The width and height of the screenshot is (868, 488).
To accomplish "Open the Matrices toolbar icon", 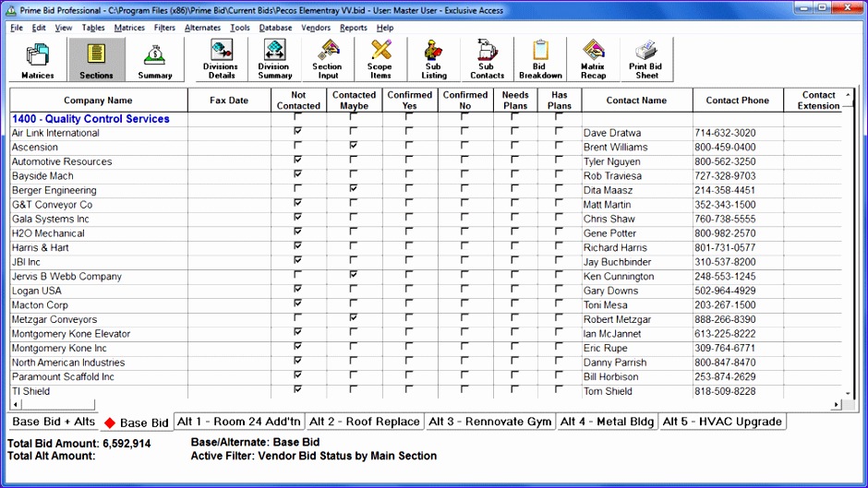I will [38, 60].
